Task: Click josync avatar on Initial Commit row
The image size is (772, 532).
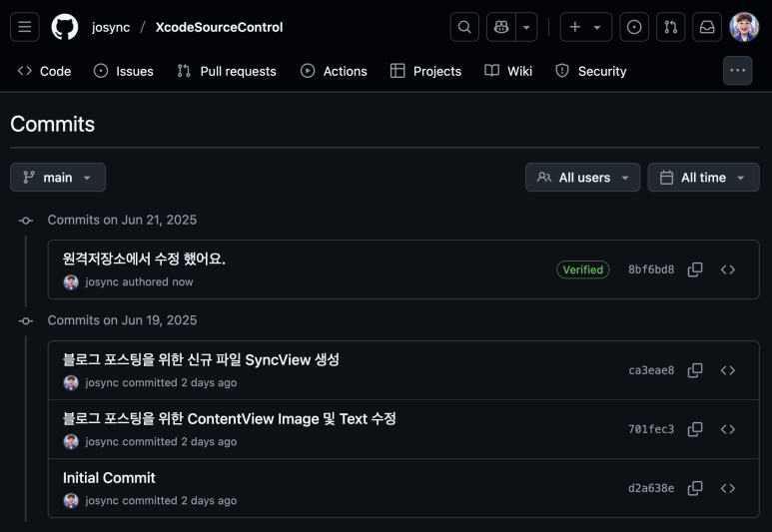Action: pos(71,500)
